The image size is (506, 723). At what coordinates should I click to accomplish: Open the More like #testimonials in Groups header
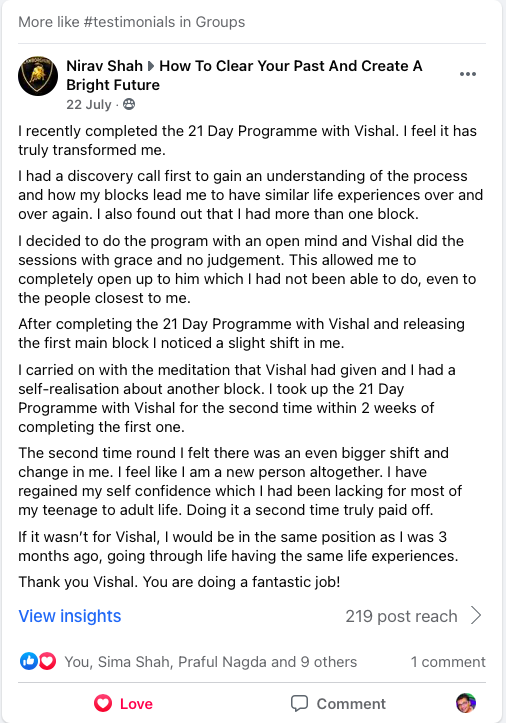coord(131,22)
